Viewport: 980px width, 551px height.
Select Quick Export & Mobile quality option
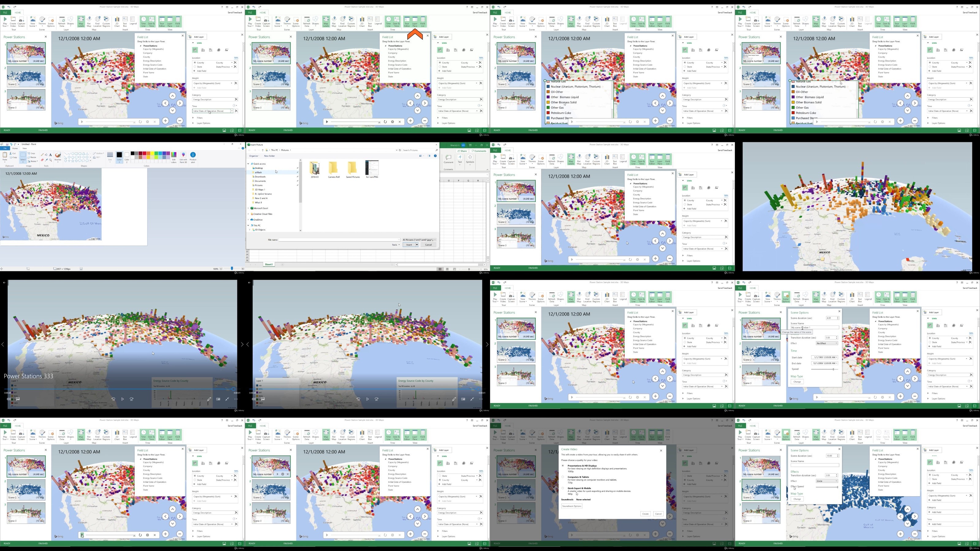pyautogui.click(x=563, y=488)
